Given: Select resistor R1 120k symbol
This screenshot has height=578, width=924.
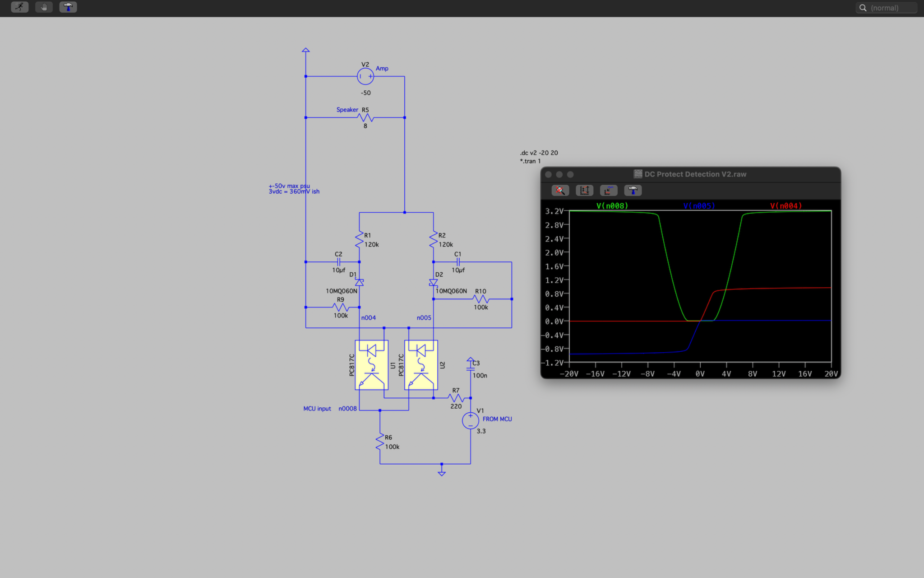Looking at the screenshot, I should 359,239.
